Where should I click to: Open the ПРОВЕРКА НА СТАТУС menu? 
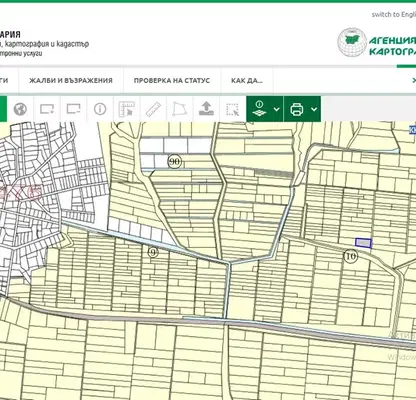pos(172,81)
